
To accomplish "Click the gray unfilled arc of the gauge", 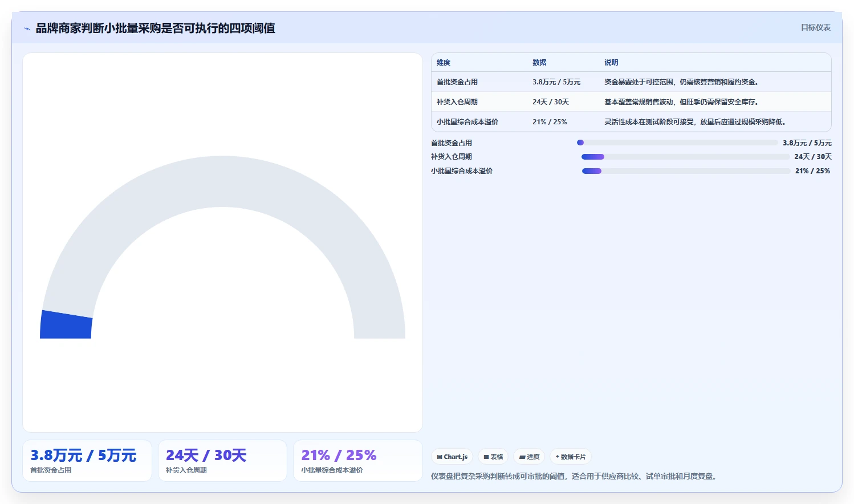I will 222,181.
